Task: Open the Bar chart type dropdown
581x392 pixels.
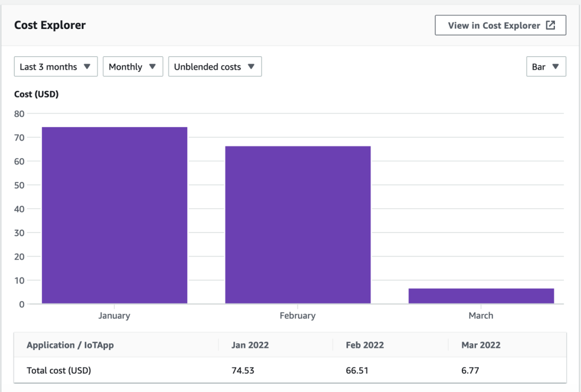Action: (546, 66)
